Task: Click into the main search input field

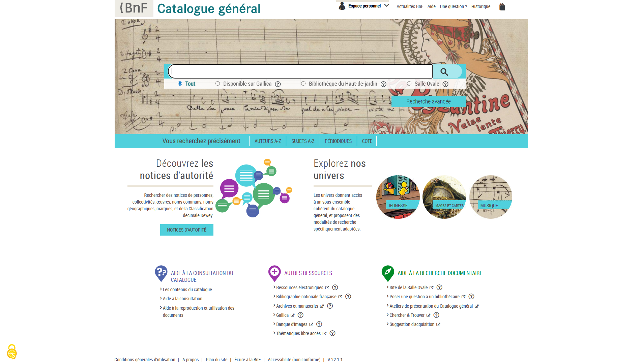Action: (x=300, y=71)
